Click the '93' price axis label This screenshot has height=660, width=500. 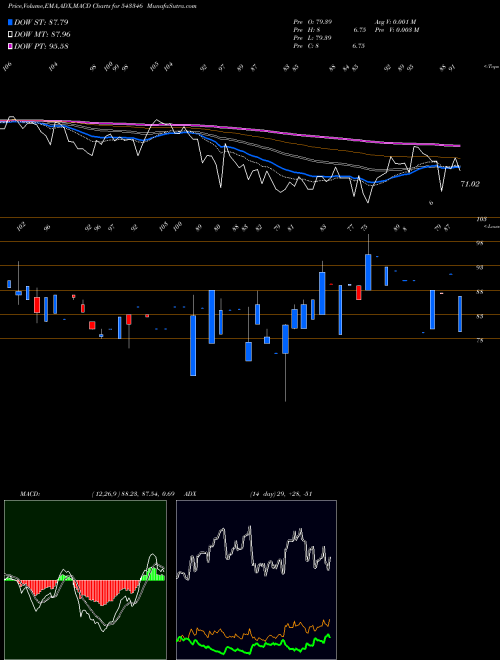tap(479, 267)
